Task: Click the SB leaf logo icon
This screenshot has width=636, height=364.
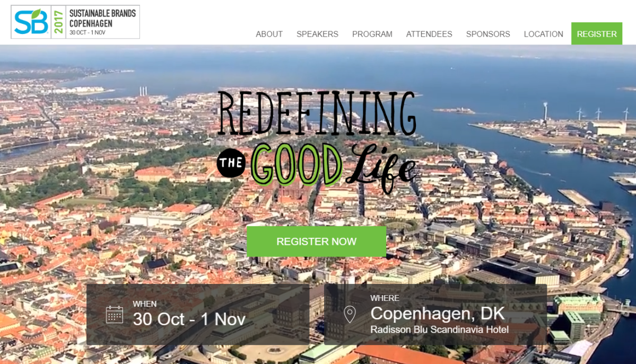Action: [x=31, y=22]
